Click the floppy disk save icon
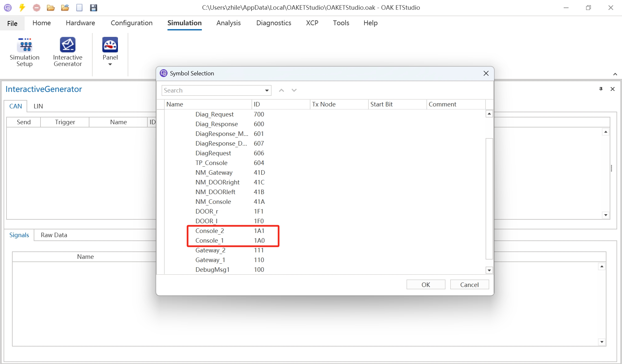The image size is (622, 364). pyautogui.click(x=94, y=7)
